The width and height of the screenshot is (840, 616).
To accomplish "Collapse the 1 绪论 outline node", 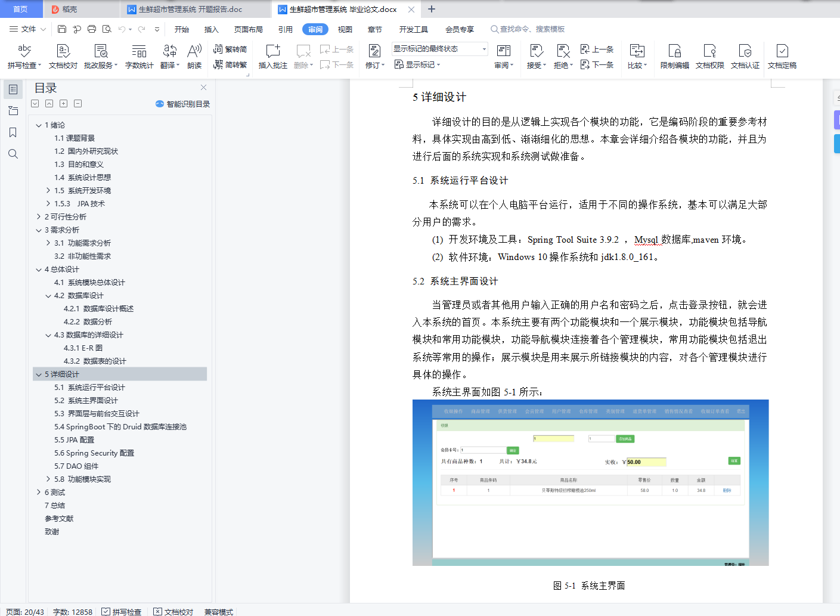I will (39, 125).
